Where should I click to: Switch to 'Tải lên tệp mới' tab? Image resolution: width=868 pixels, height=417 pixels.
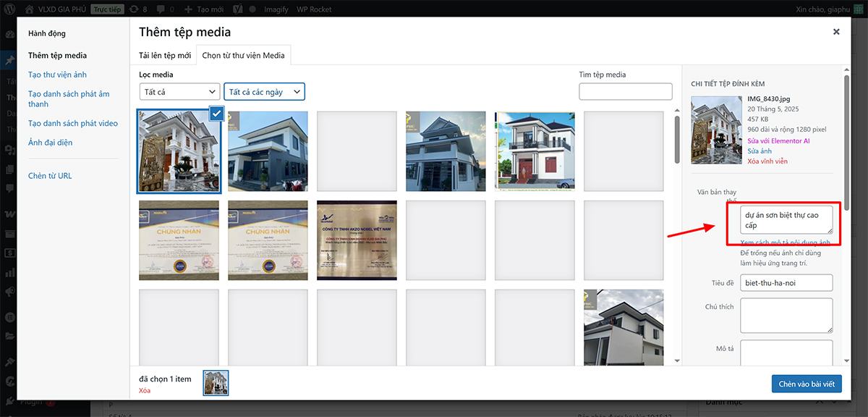click(x=165, y=56)
